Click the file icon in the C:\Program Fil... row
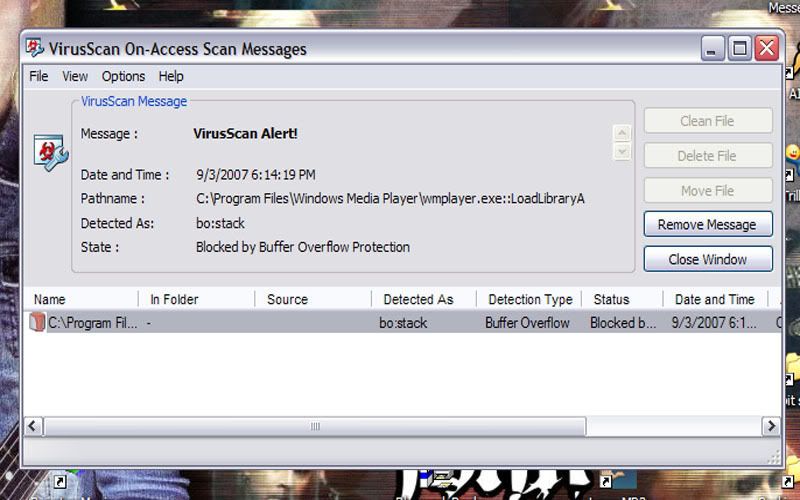 pos(37,322)
